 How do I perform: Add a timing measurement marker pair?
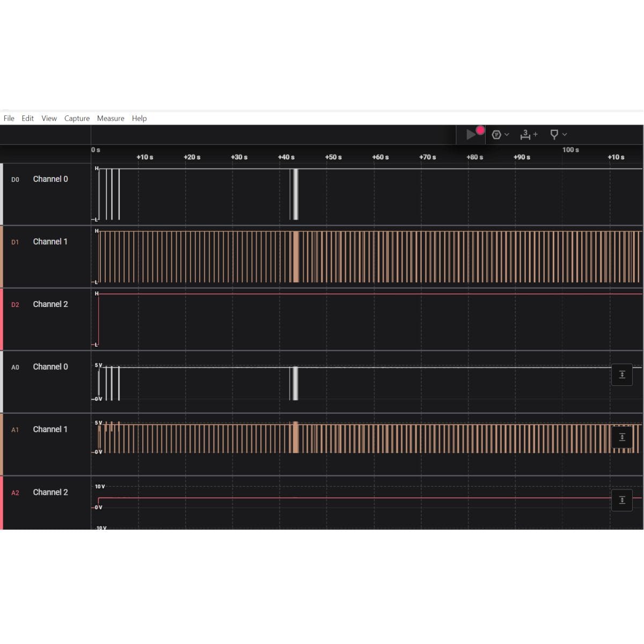[529, 135]
